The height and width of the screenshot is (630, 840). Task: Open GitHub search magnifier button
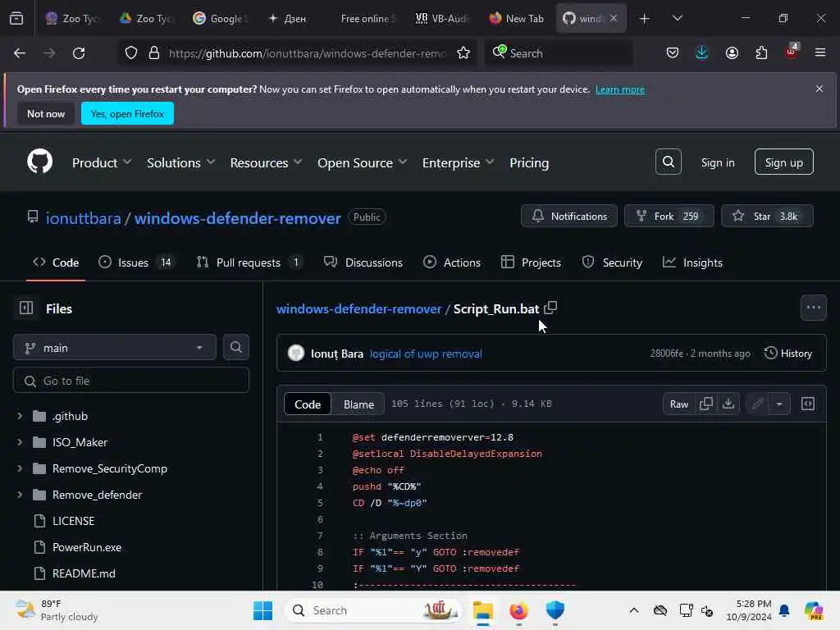(x=668, y=162)
